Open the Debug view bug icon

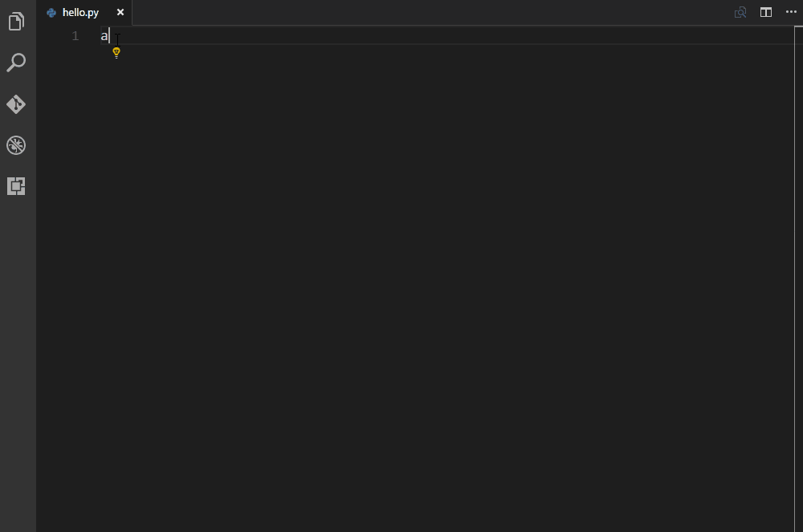(16, 145)
